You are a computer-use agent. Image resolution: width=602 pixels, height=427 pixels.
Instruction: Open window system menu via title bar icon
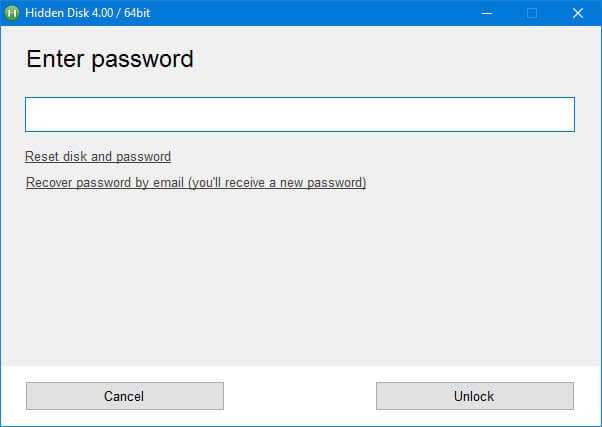tap(13, 13)
